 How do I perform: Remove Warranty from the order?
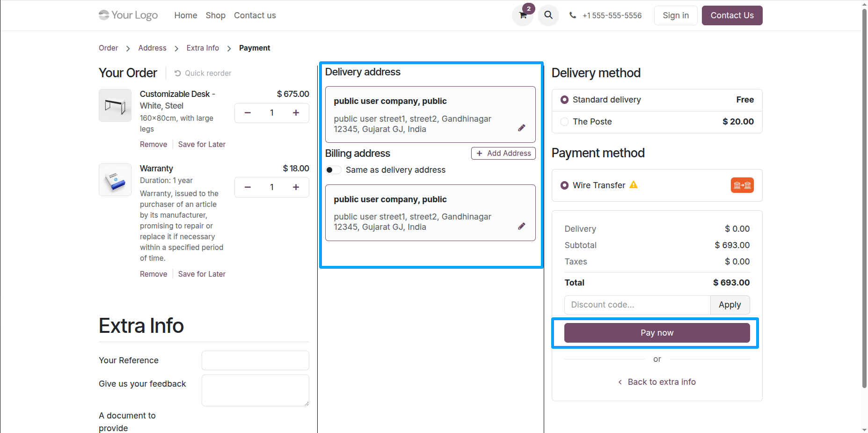[x=153, y=274]
